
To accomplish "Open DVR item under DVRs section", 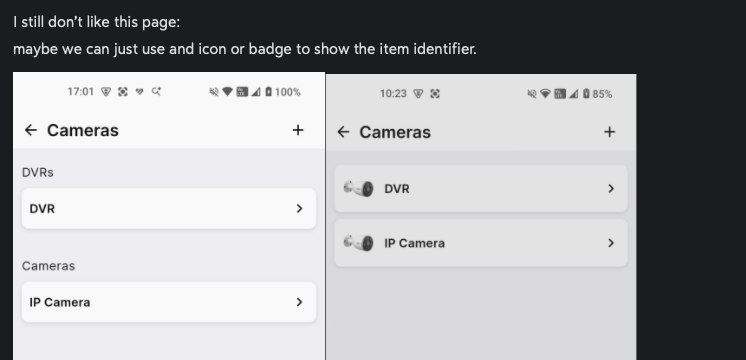I will tap(169, 208).
